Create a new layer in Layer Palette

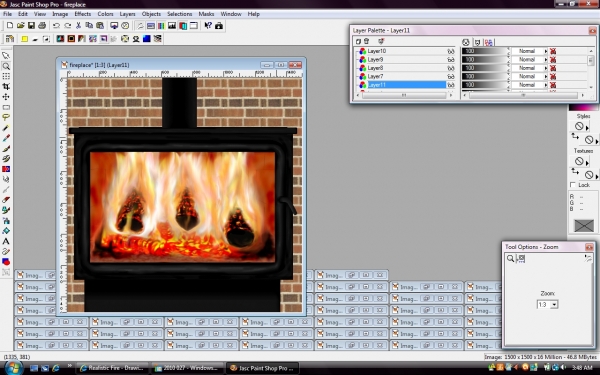[358, 41]
